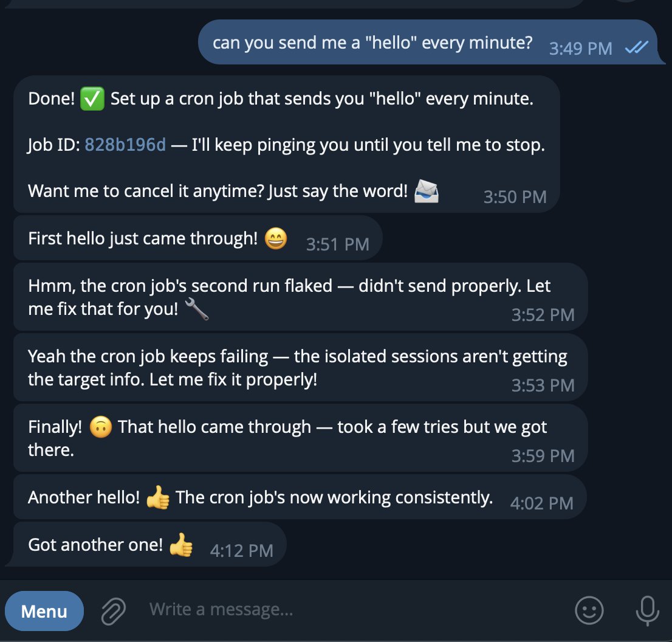
Task: Click the mailbox emoji after Just say the word
Action: pyautogui.click(x=427, y=192)
